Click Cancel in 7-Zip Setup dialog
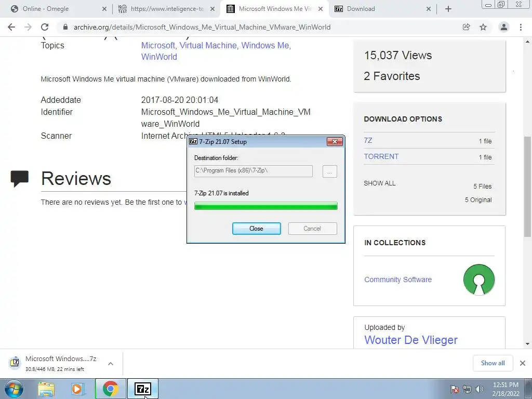This screenshot has height=399, width=532. point(312,229)
